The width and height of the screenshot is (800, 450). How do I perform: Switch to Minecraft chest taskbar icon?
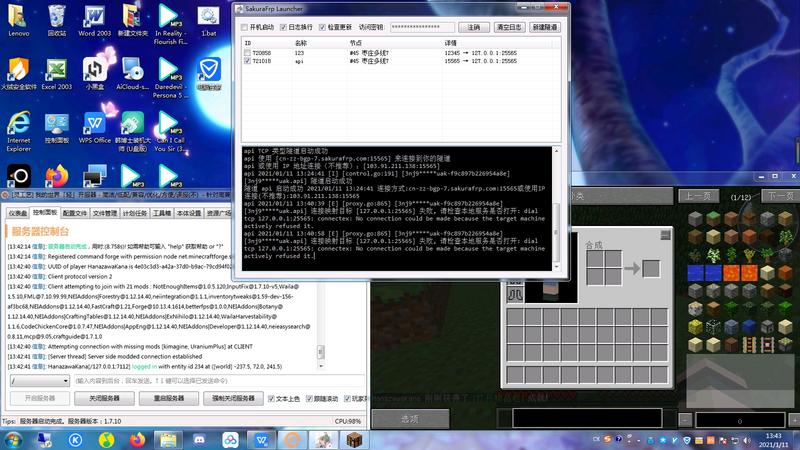[354, 440]
